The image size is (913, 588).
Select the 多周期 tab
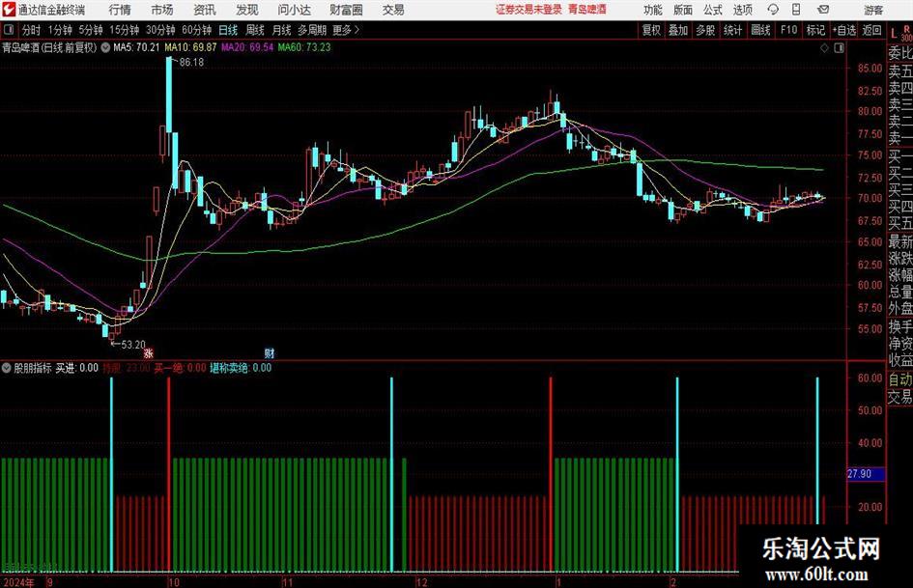click(312, 30)
